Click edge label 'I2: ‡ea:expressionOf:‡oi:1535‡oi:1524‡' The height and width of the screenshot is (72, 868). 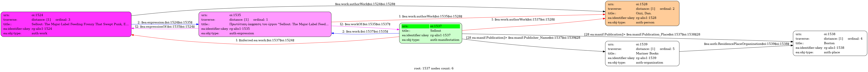165,26
